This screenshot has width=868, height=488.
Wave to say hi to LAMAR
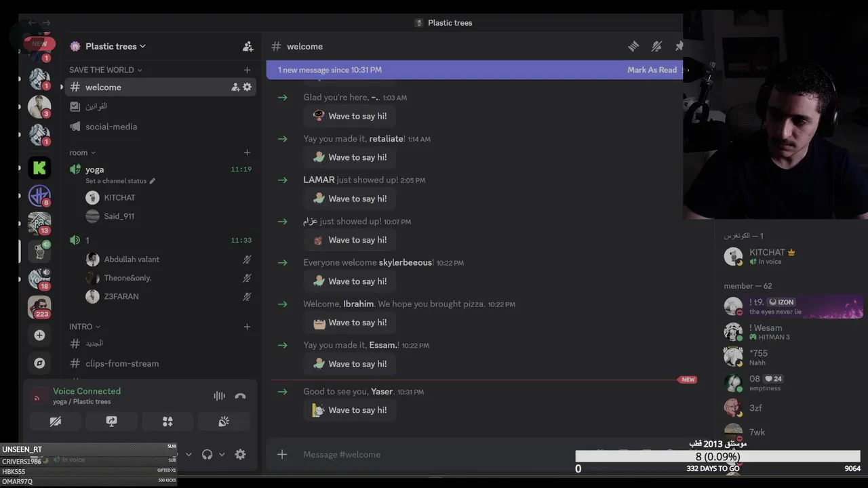pos(350,199)
